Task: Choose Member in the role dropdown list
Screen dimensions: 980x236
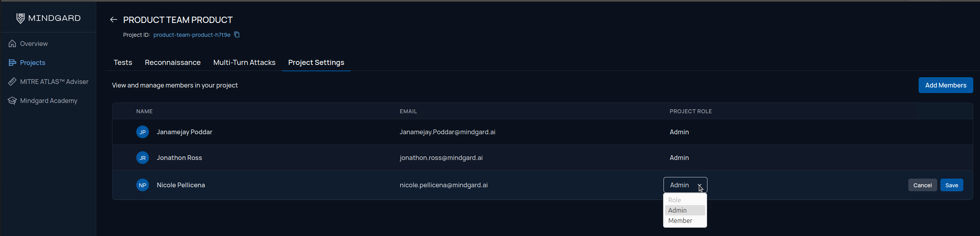Action: click(x=685, y=221)
